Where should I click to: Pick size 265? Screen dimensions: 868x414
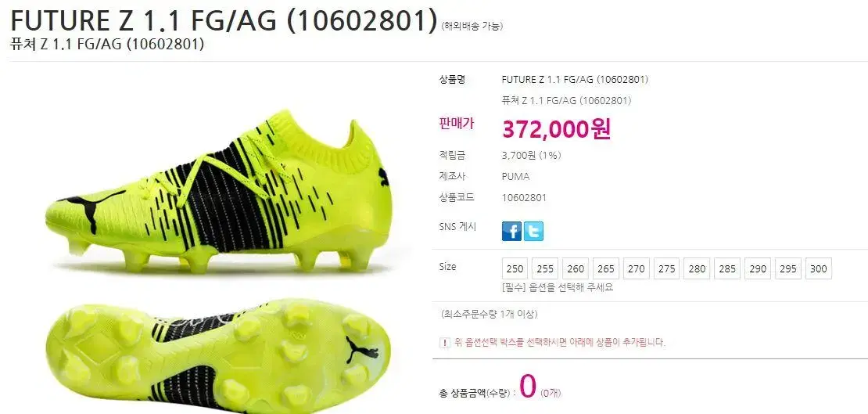[606, 268]
